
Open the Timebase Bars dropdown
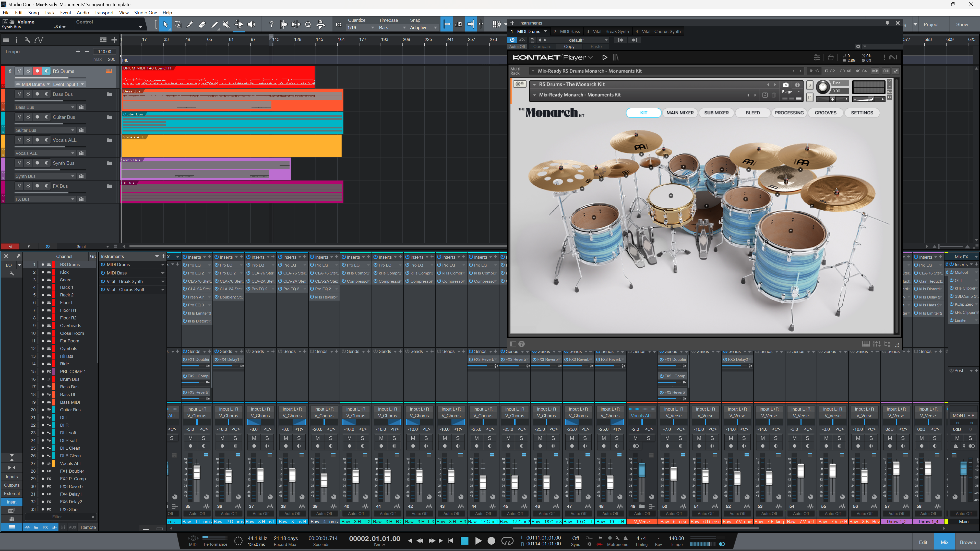click(x=392, y=28)
